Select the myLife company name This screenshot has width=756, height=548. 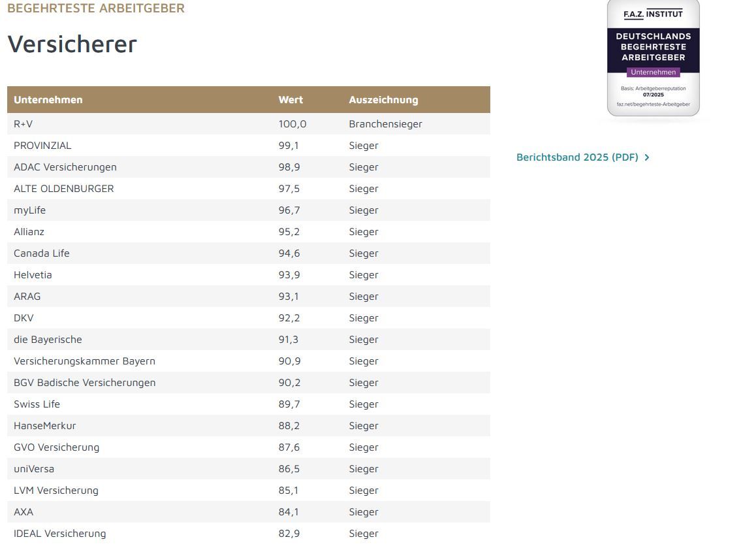[x=29, y=210]
